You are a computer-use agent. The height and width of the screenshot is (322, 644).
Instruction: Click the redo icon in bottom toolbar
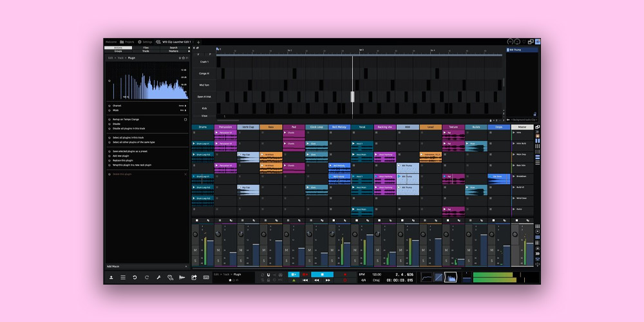pos(147,278)
